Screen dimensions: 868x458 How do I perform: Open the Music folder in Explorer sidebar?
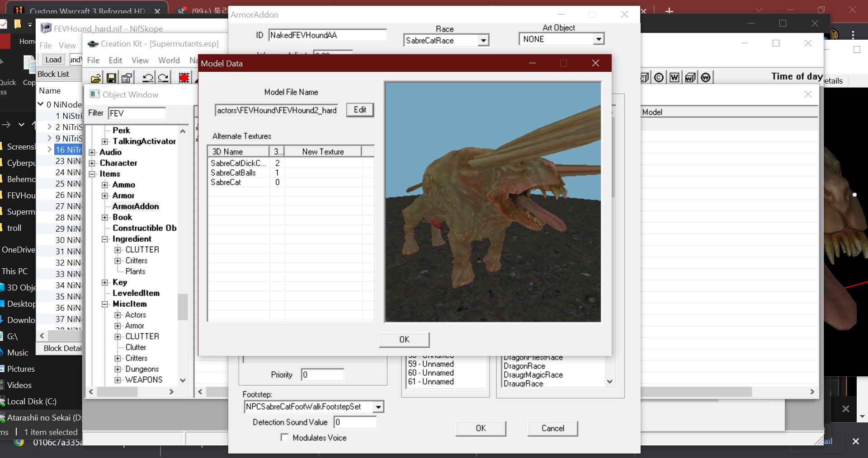(x=18, y=352)
